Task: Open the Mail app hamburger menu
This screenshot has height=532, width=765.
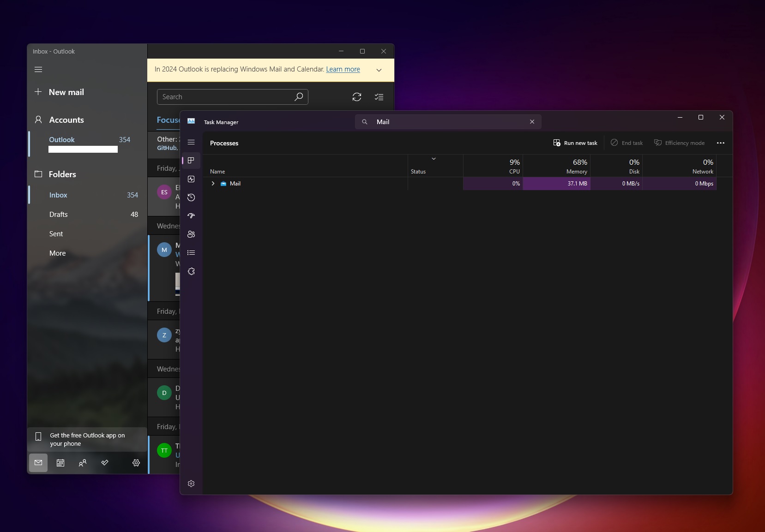Action: click(x=38, y=70)
